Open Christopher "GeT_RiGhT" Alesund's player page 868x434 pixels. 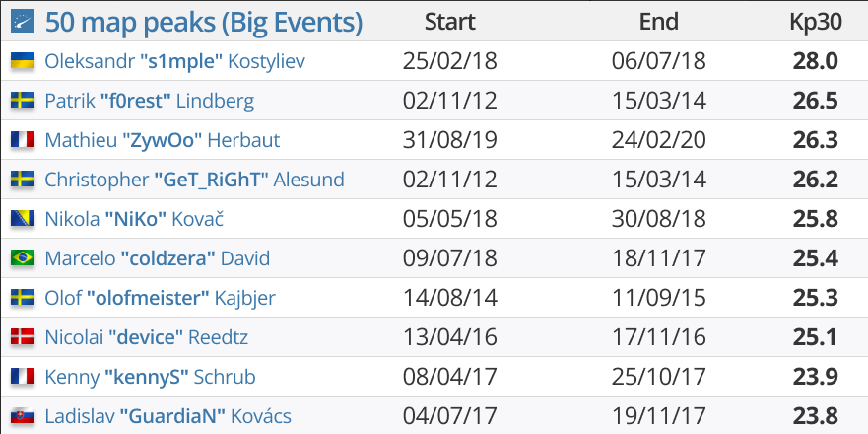194,180
